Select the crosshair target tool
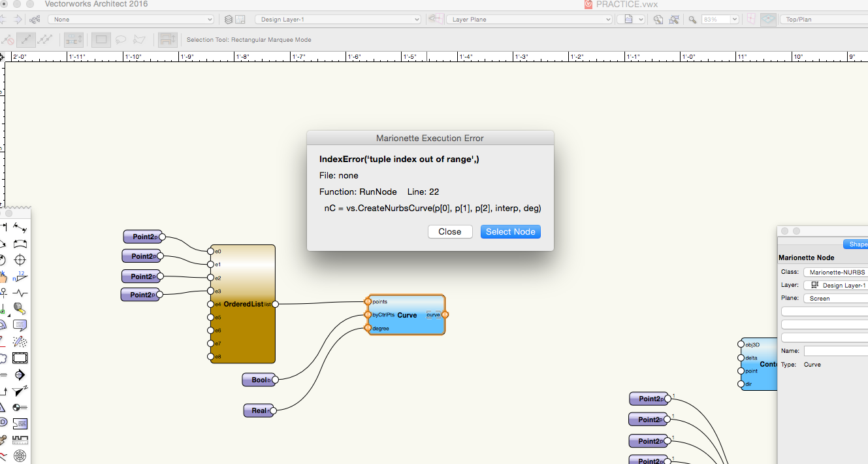The width and height of the screenshot is (868, 464). (x=20, y=259)
